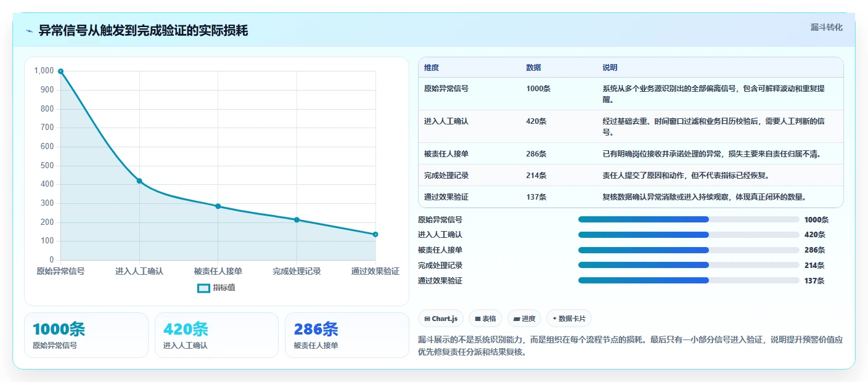Click the 1000条 table cell
Screen dimensions: 868x382
538,89
